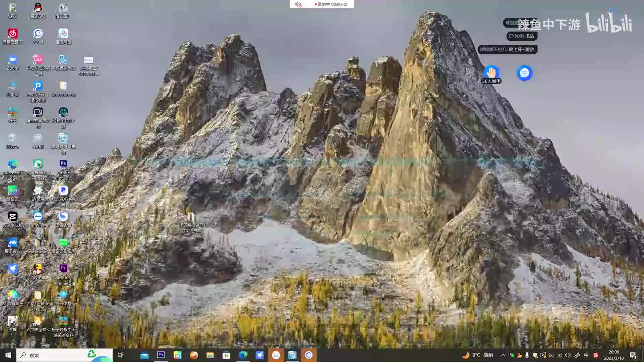Select the Genshin Impact (原神) desktop icon
This screenshot has width=644, height=362.
point(13,324)
